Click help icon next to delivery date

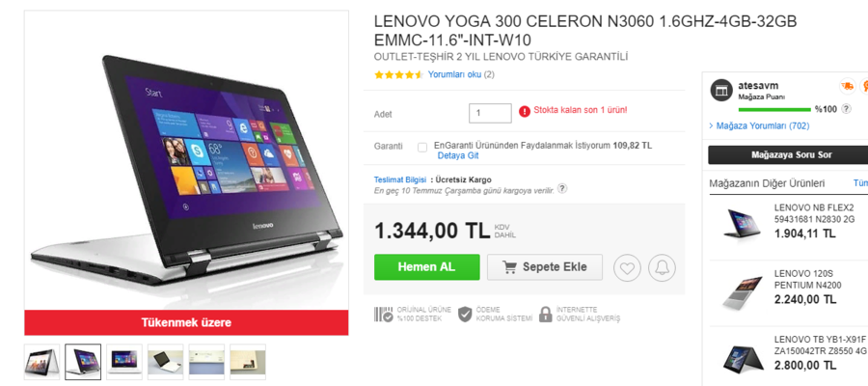(562, 189)
